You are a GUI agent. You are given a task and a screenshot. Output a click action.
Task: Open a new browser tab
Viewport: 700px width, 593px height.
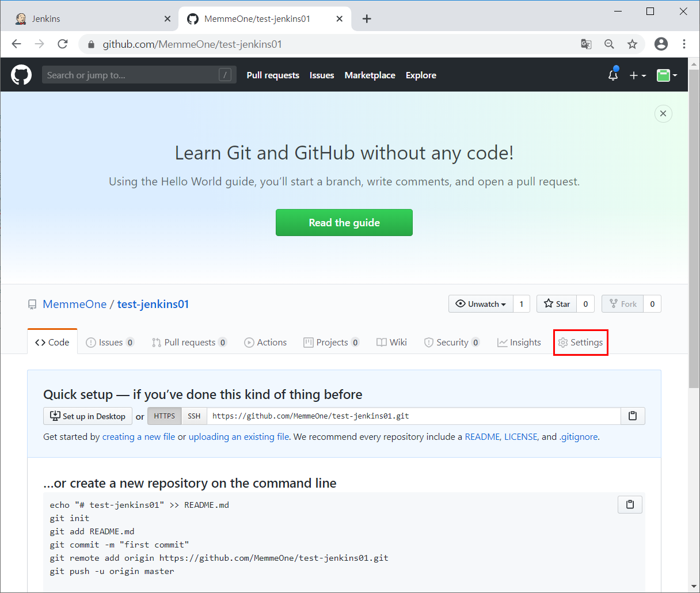(367, 19)
